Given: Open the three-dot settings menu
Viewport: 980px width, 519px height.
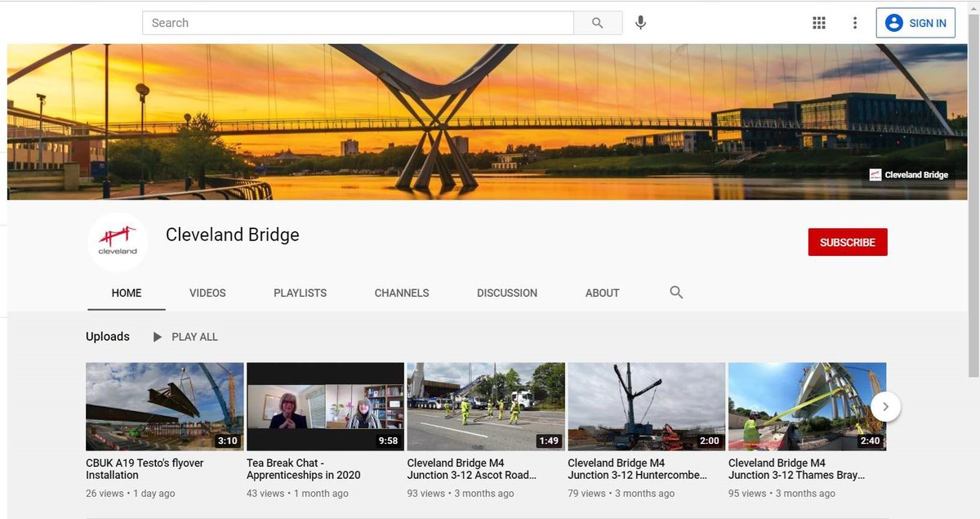Looking at the screenshot, I should tap(855, 23).
